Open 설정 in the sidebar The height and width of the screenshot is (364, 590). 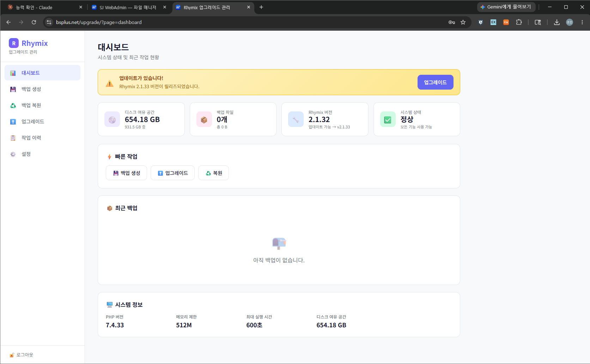tap(42, 154)
